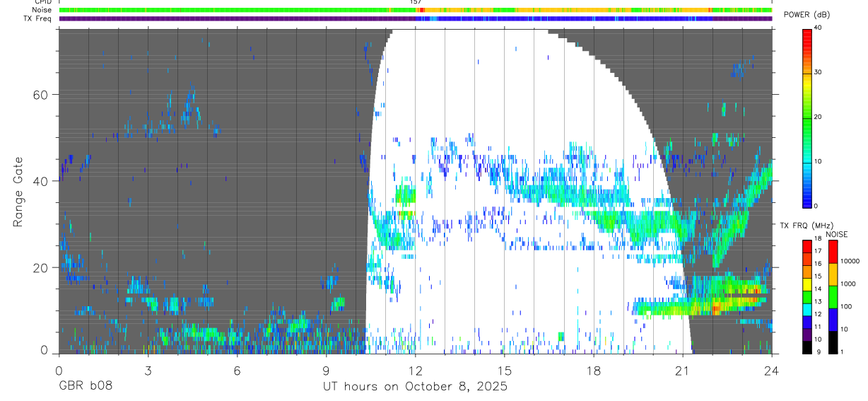Click the TX FRQ (MHz) legend title
Image resolution: width=868 pixels, height=401 pixels.
click(808, 226)
